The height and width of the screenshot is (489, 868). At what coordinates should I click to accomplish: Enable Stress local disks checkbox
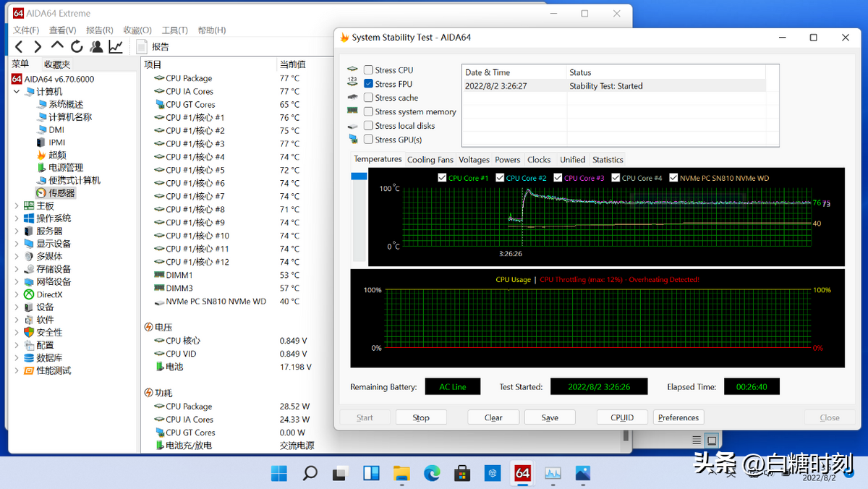pyautogui.click(x=369, y=126)
